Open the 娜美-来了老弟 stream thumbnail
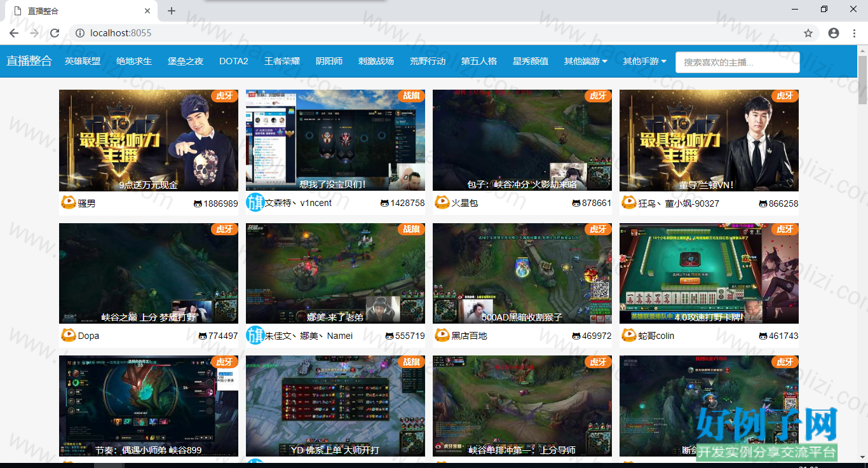868x468 pixels. point(336,273)
